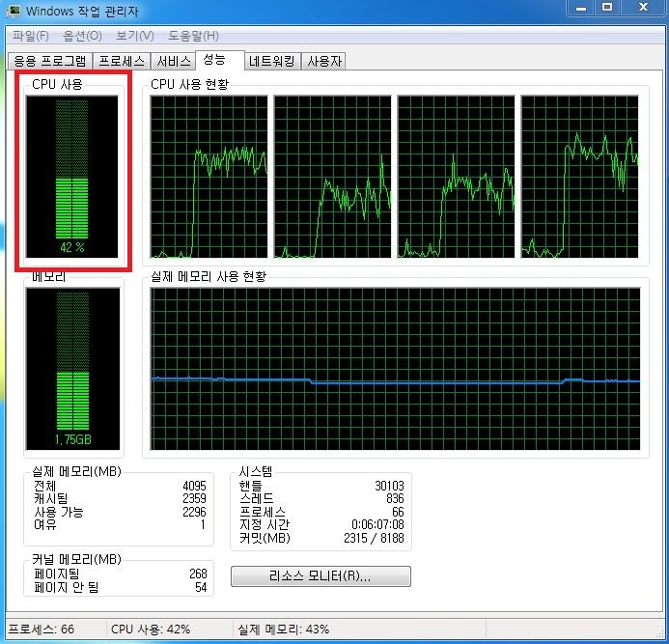Click the 핸들 value 30103

pos(389,486)
